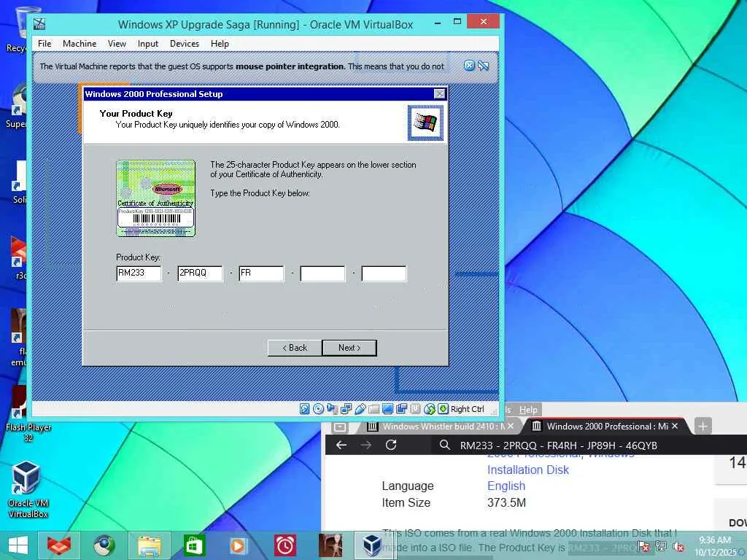
Task: Click the Item Size value 373.5M
Action: (x=506, y=502)
